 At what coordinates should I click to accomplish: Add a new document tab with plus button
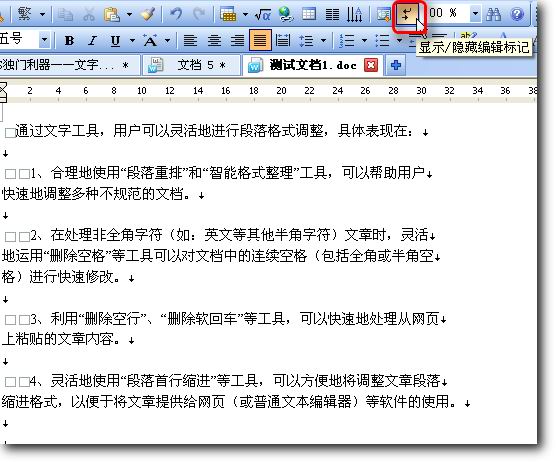click(x=396, y=65)
